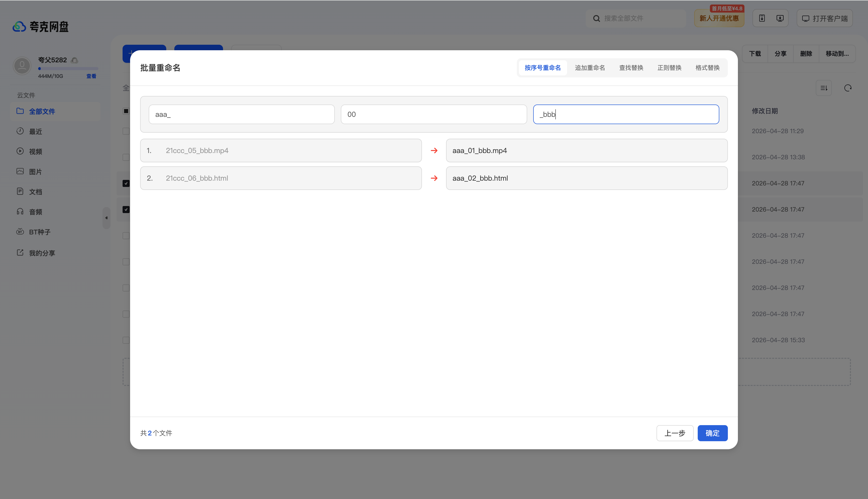The height and width of the screenshot is (499, 868).
Task: Switch to the 追加重命名 tab
Action: coord(589,68)
